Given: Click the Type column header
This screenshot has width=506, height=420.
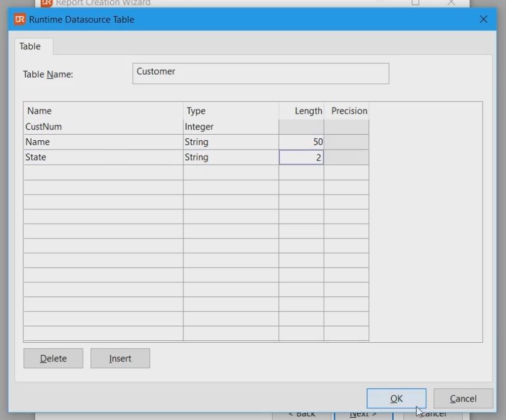Looking at the screenshot, I should (x=230, y=111).
